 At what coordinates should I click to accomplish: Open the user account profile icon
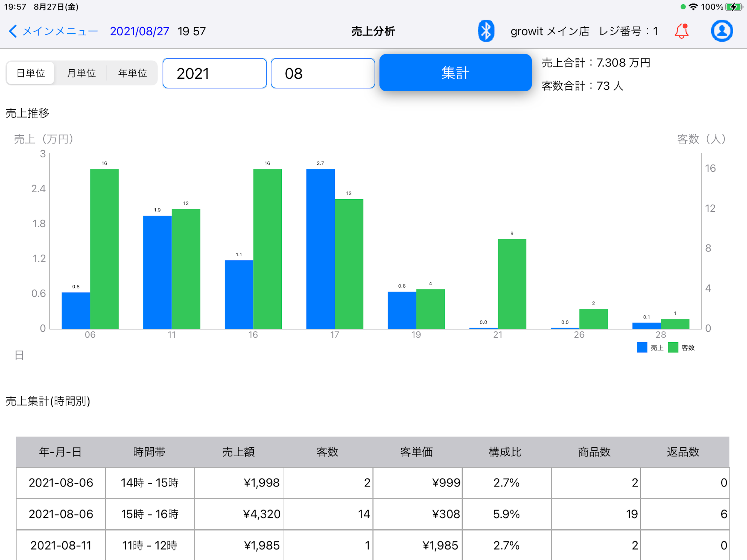click(722, 31)
